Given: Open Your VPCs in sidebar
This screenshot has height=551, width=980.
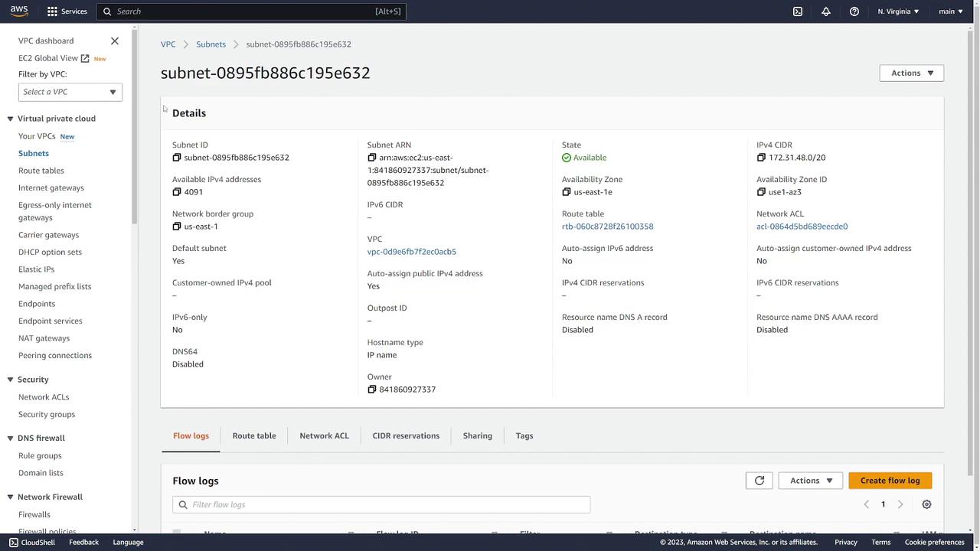Looking at the screenshot, I should pos(37,136).
